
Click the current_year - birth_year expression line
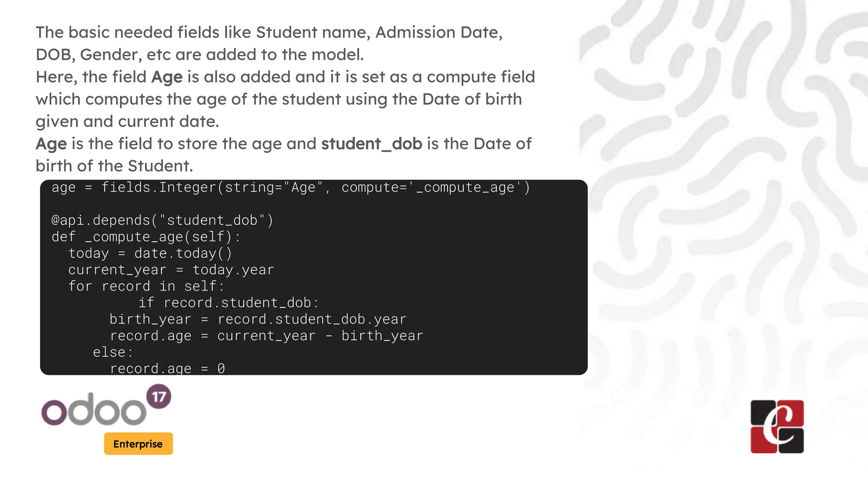pyautogui.click(x=266, y=336)
